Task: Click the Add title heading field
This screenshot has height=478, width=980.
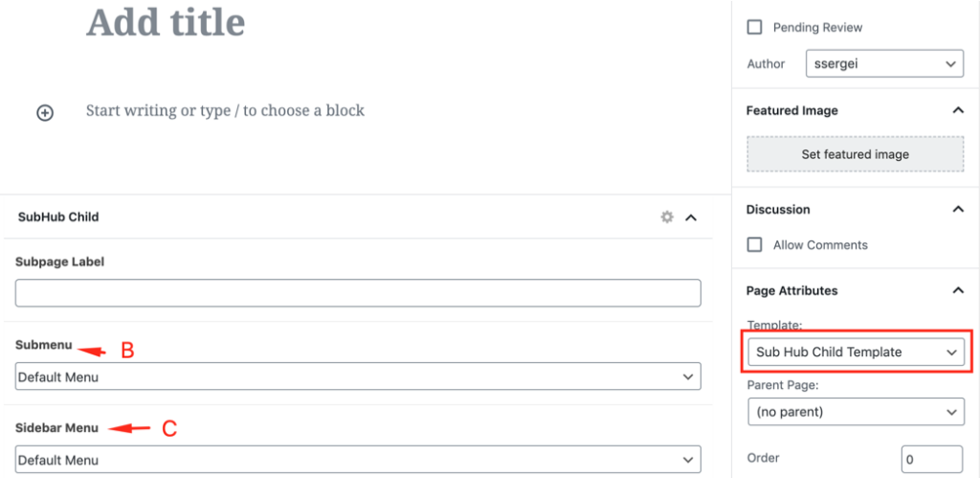Action: (166, 21)
